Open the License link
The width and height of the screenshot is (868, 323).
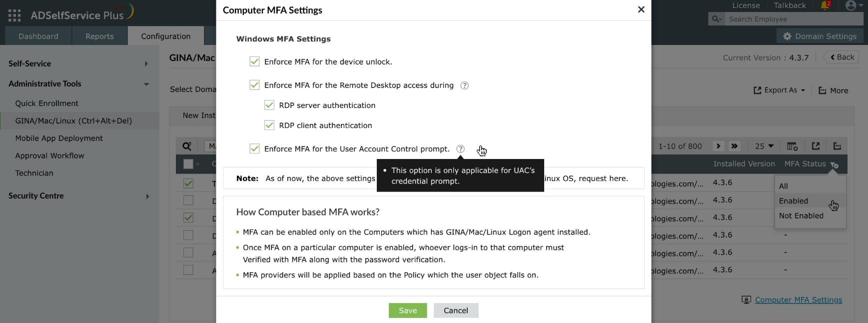(746, 5)
